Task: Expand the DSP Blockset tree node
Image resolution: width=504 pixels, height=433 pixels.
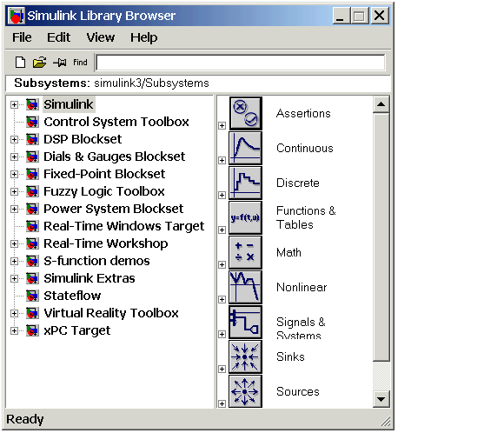Action: 14,139
